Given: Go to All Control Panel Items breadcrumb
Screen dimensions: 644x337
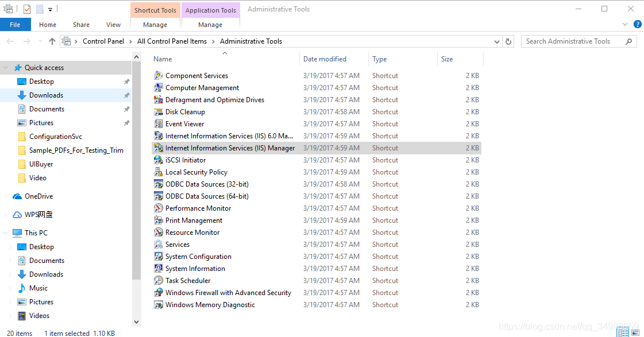Looking at the screenshot, I should 172,41.
